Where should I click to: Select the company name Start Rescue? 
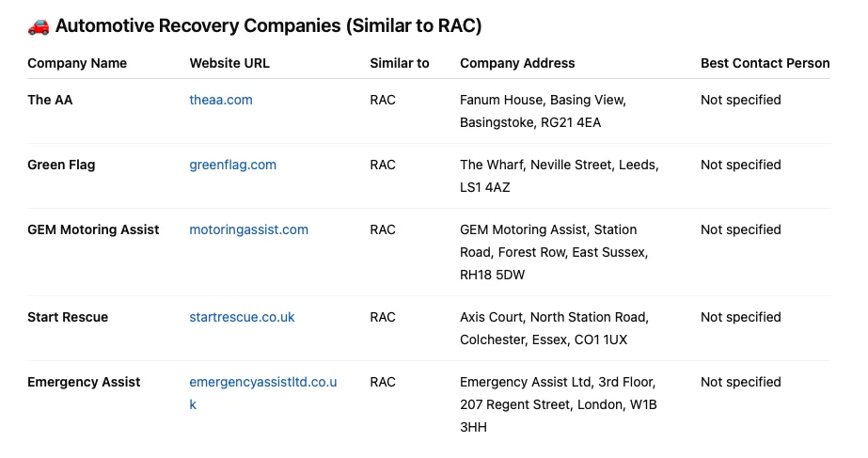coord(68,317)
